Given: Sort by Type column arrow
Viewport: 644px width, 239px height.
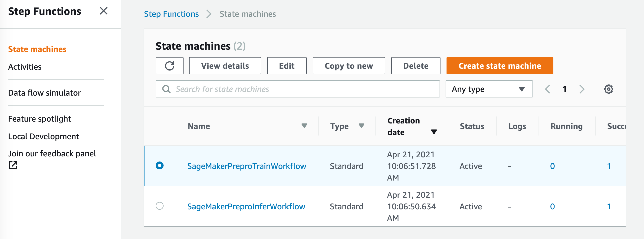Looking at the screenshot, I should [361, 126].
